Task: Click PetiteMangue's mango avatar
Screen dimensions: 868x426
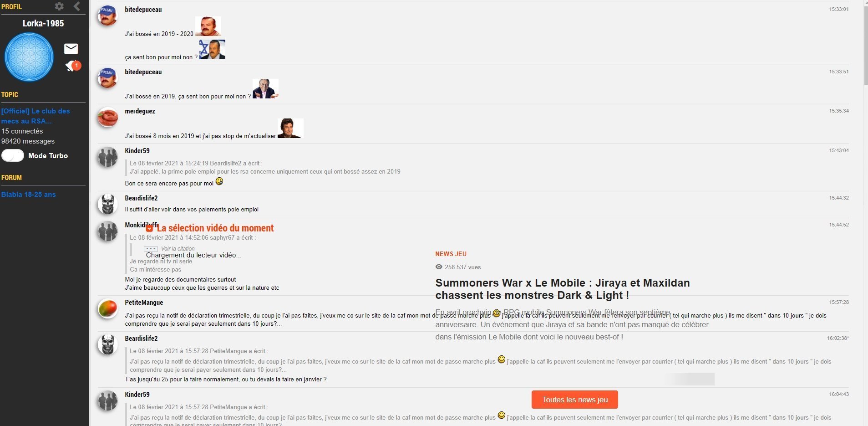Action: (x=108, y=309)
